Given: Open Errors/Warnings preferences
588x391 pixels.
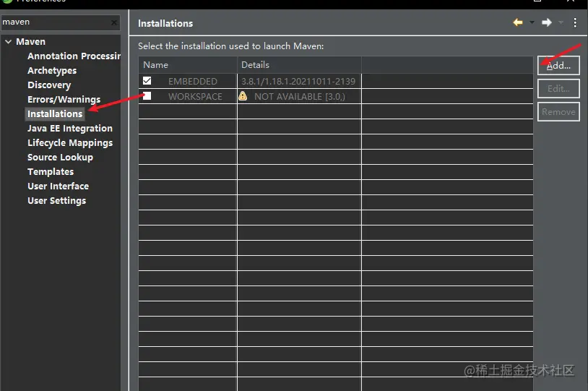Looking at the screenshot, I should (64, 100).
